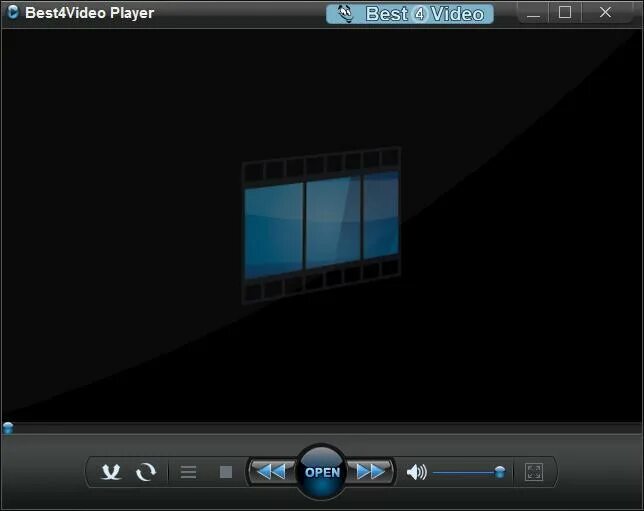Screen dimensions: 644x511
Task: Switch to fullscreen with the corner-arrows icon
Action: [x=534, y=472]
